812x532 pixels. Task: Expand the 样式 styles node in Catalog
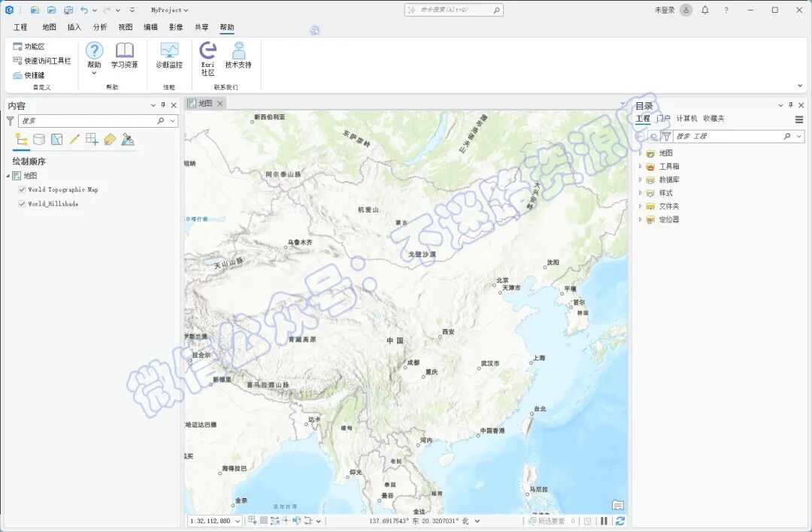pyautogui.click(x=641, y=192)
